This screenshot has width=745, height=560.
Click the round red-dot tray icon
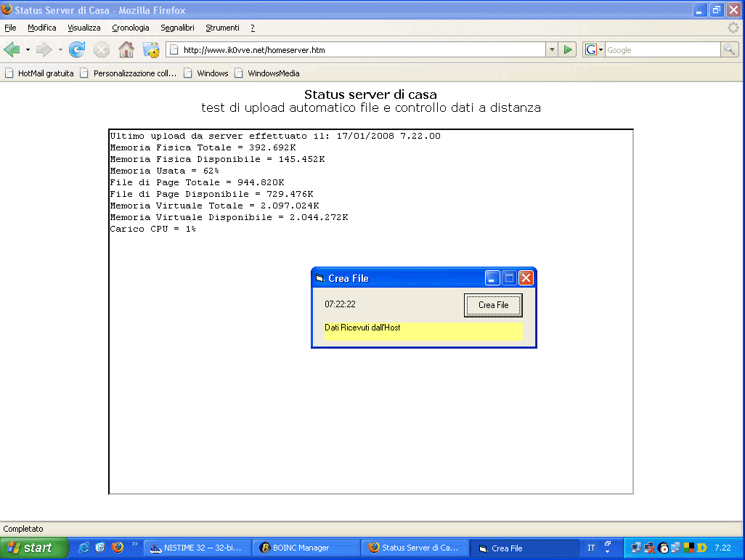663,548
